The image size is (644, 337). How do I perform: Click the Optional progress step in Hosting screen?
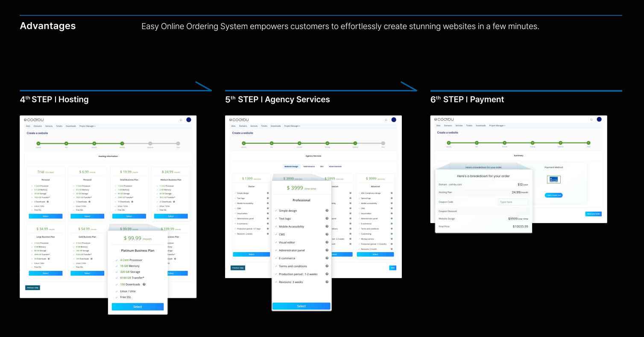click(x=150, y=144)
